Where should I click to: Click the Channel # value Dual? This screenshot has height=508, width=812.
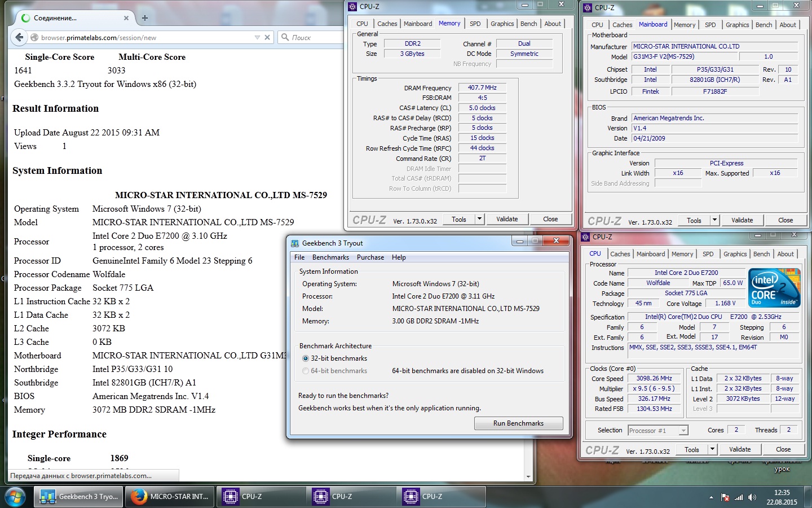(524, 43)
